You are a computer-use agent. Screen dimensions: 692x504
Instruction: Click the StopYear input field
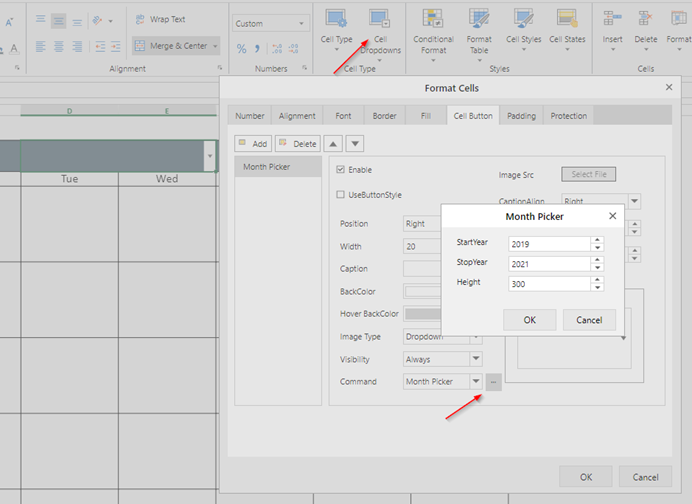549,264
